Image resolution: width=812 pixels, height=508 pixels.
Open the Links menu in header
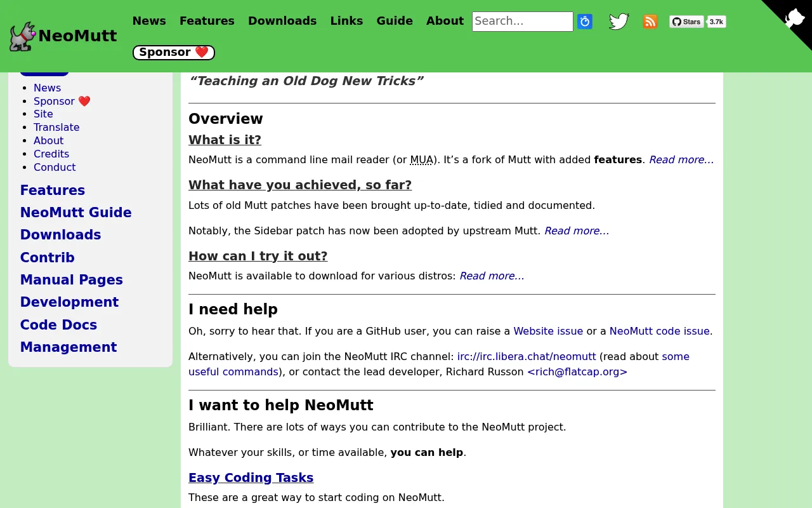point(346,21)
